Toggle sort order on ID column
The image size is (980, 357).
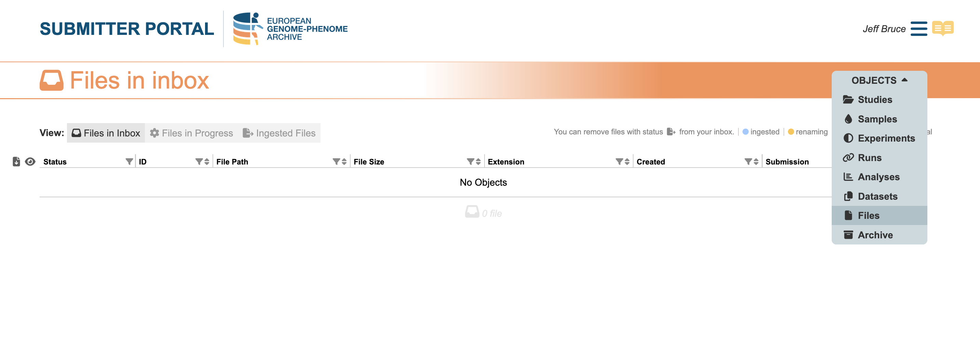207,162
